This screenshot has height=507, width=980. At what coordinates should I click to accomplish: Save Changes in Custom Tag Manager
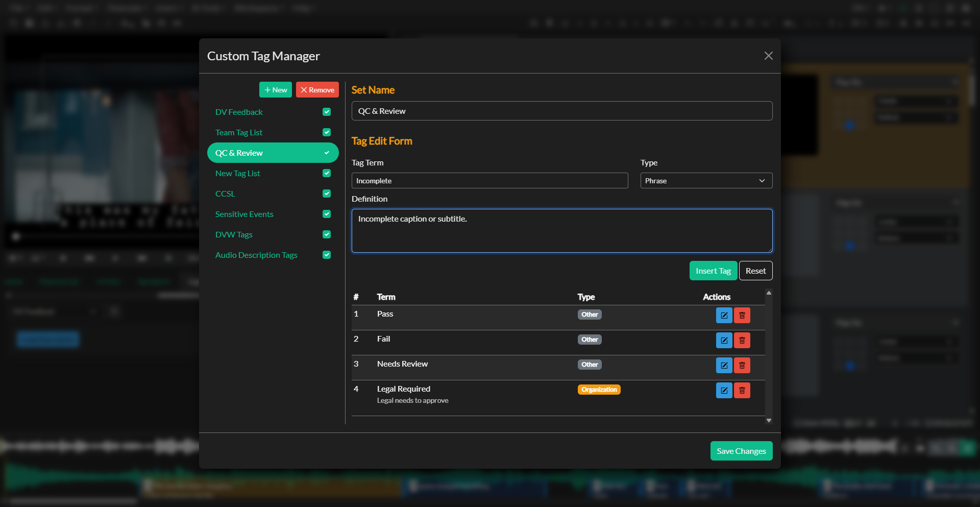[x=741, y=451]
